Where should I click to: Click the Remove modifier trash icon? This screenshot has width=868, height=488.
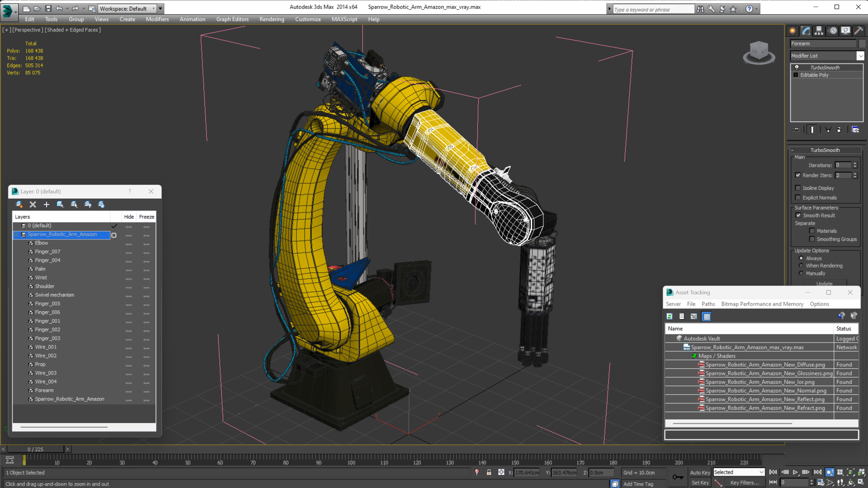coord(839,130)
